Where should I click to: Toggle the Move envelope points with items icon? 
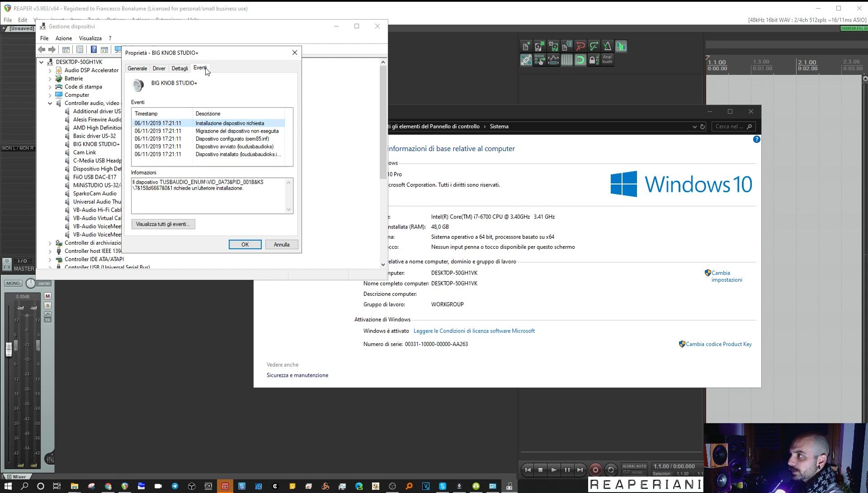553,60
